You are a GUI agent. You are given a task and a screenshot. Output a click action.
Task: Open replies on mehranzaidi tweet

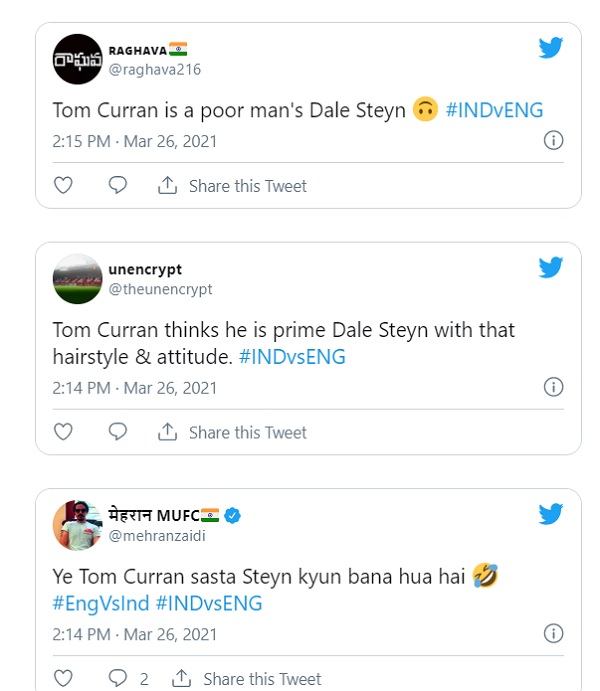tap(128, 678)
